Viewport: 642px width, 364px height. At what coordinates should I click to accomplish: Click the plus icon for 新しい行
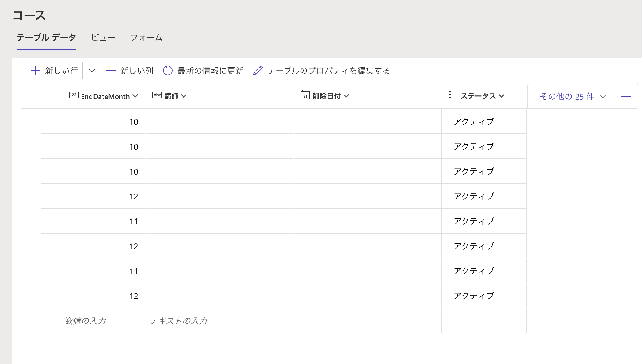(x=36, y=71)
